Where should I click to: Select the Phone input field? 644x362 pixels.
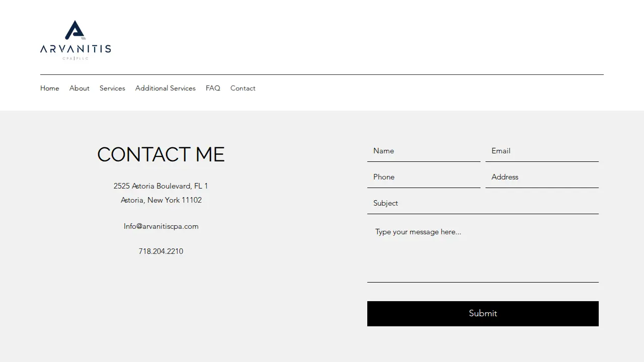(424, 177)
